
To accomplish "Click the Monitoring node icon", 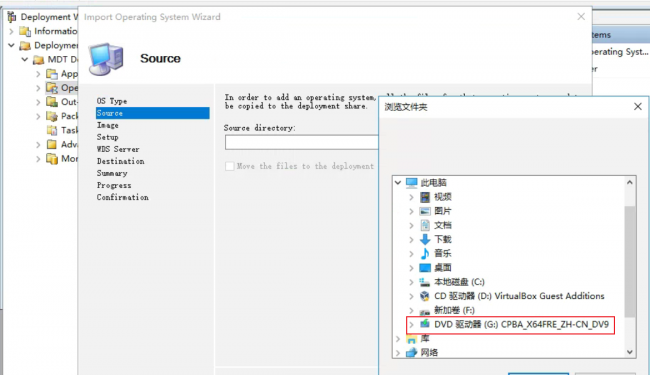I will point(52,159).
